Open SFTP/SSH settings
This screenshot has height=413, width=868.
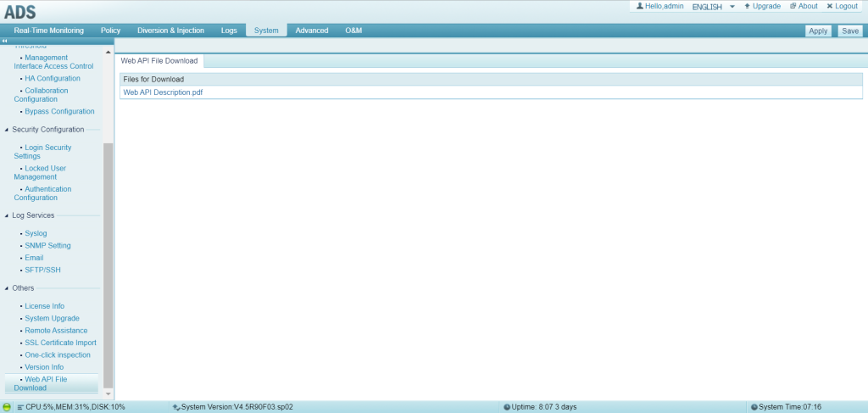pos(42,271)
